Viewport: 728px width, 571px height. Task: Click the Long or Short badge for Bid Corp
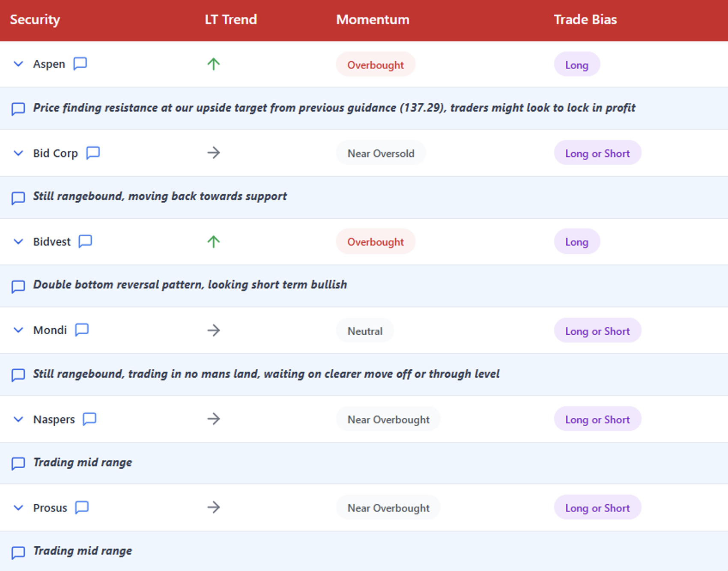[x=597, y=153]
